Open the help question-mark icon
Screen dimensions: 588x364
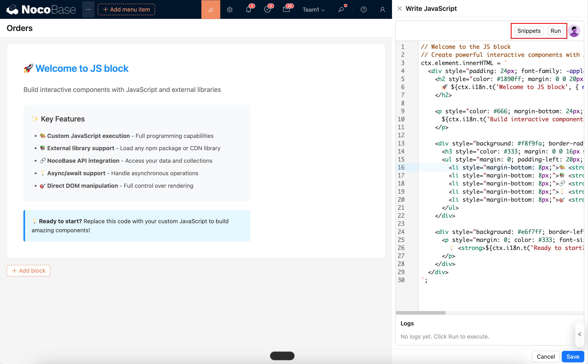point(363,9)
